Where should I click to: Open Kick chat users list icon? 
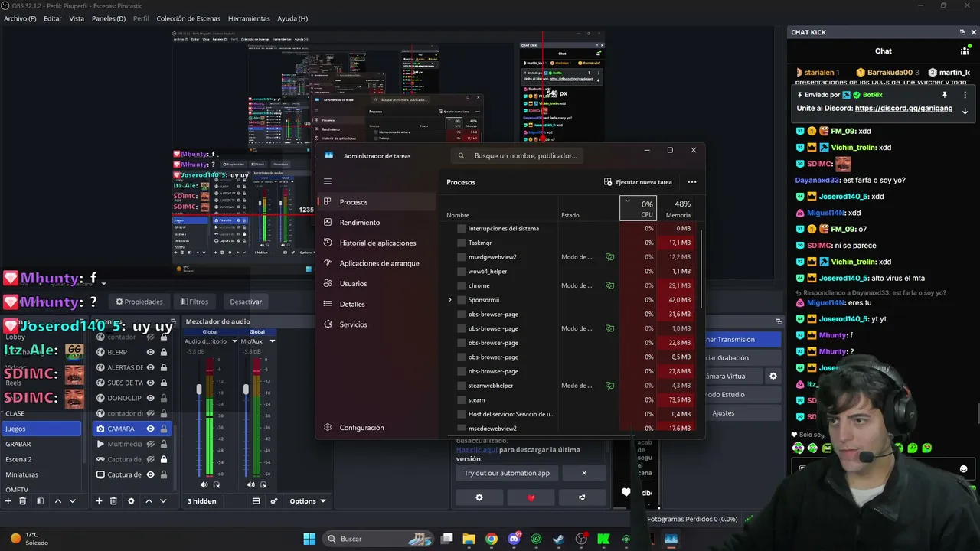pos(965,51)
